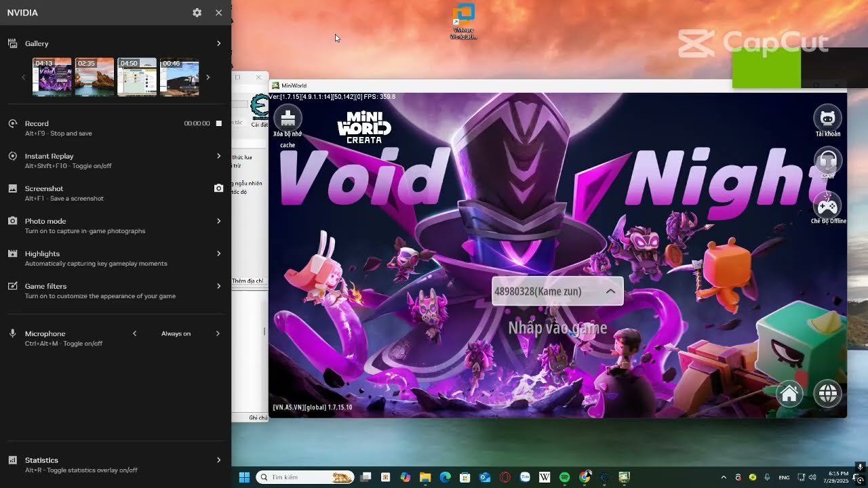Viewport: 868px width, 488px height.
Task: Open Outlook from the taskbar
Action: [485, 477]
